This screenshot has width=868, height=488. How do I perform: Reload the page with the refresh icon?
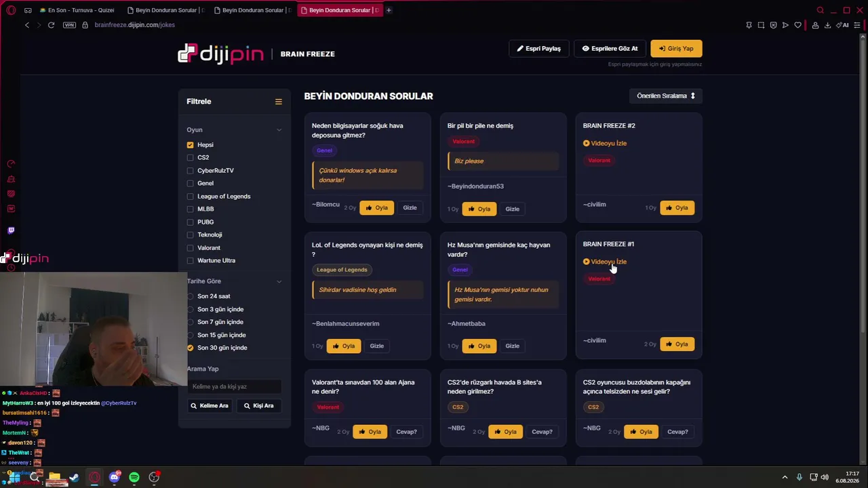(x=51, y=25)
